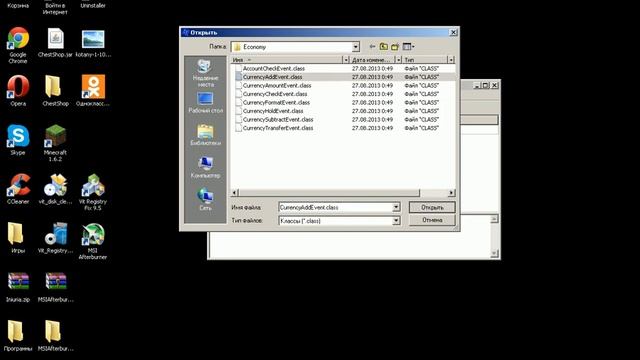Click the file name input field
This screenshot has width=640, height=360.
pos(335,207)
